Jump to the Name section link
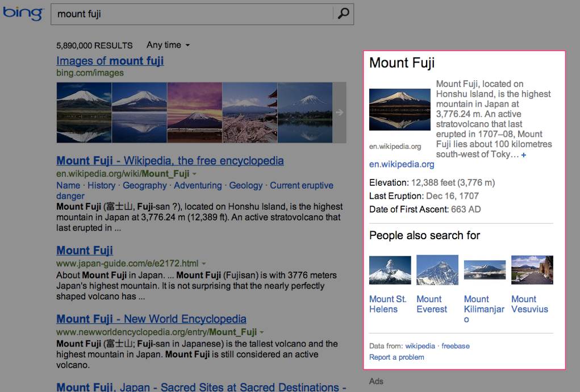580x392 pixels. pyautogui.click(x=68, y=185)
